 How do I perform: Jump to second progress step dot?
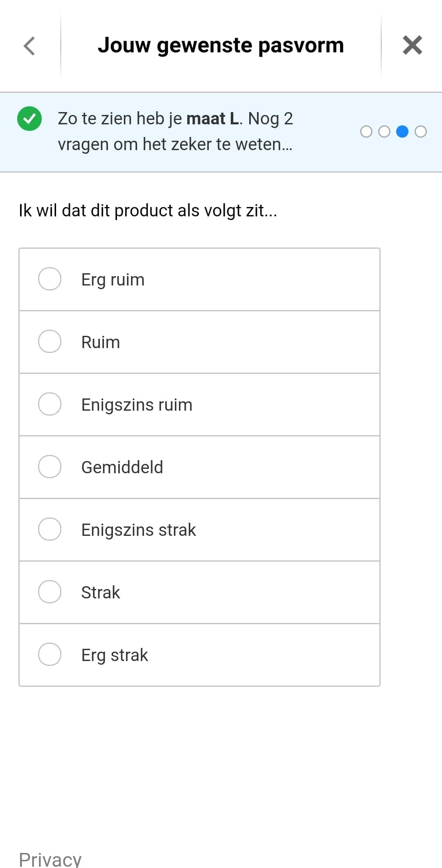(384, 132)
